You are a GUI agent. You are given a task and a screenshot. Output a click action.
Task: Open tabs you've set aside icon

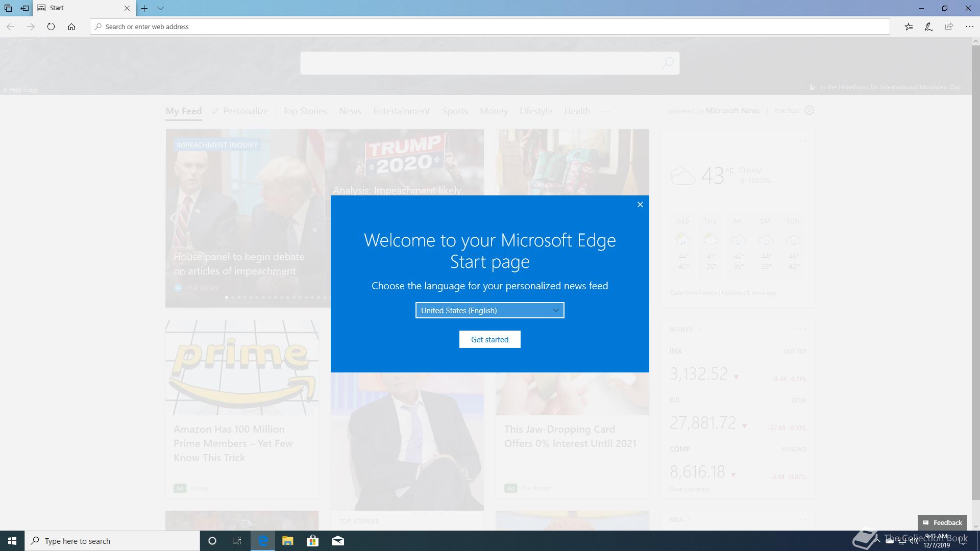8,8
